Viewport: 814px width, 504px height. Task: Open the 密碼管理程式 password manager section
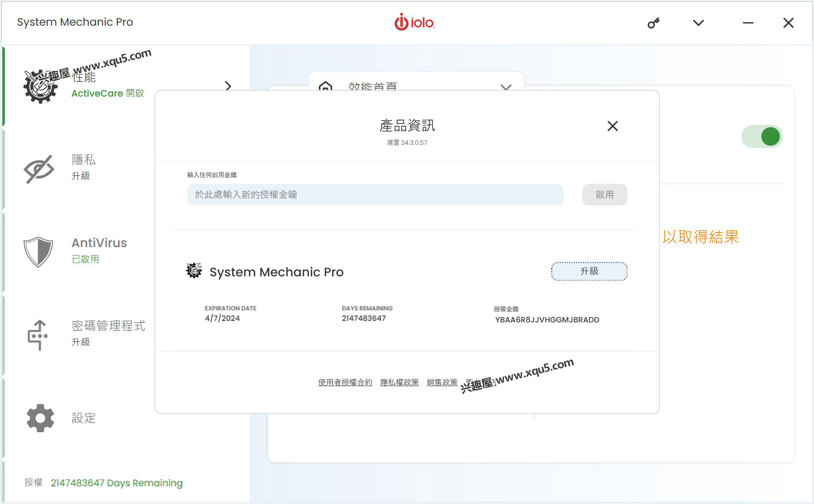(x=109, y=326)
